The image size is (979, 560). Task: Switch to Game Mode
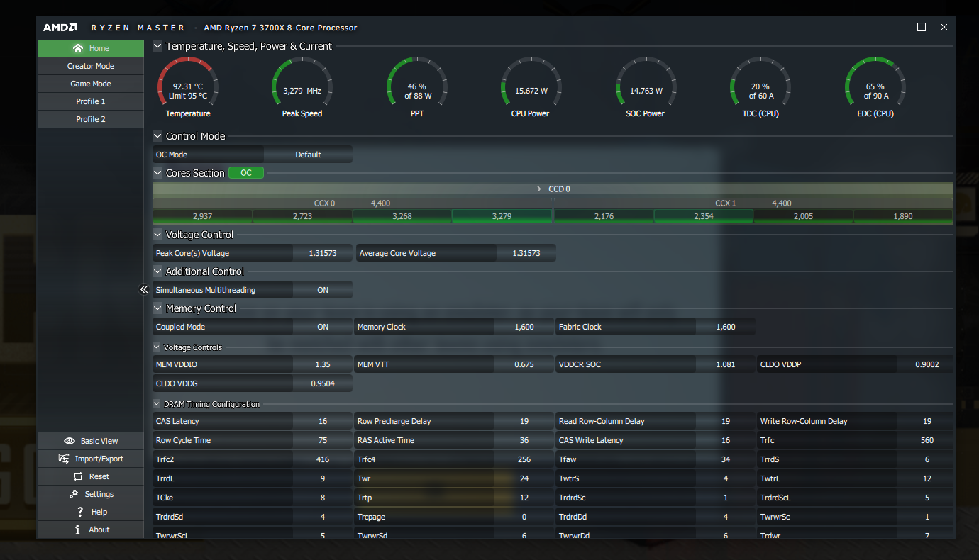pos(91,84)
